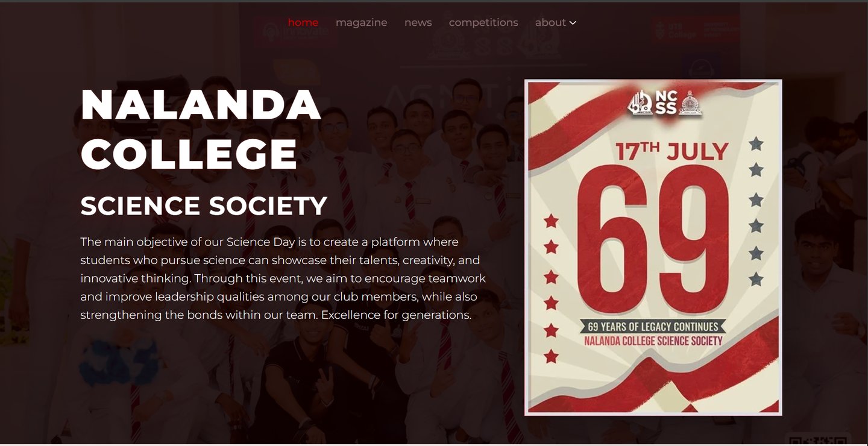
Task: Click the 17TH JULY date on poster
Action: pyautogui.click(x=671, y=151)
